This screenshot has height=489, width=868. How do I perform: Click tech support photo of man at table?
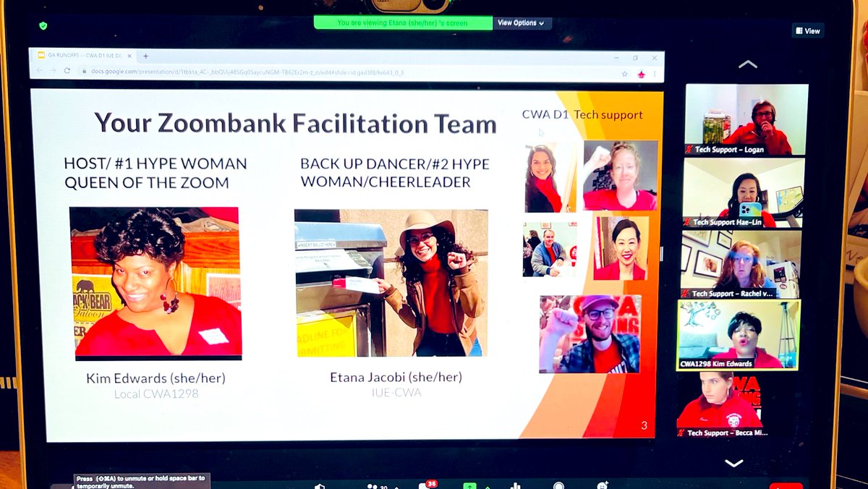(x=550, y=249)
